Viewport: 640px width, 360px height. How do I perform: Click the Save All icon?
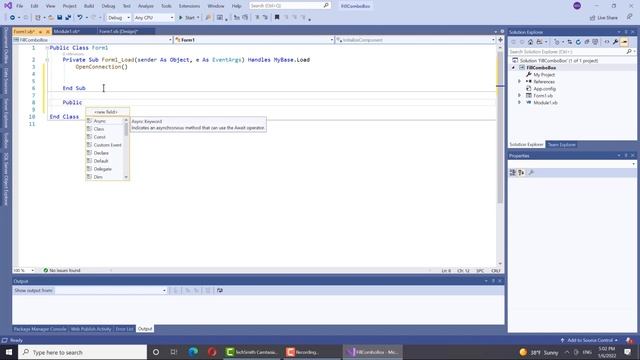coord(68,18)
